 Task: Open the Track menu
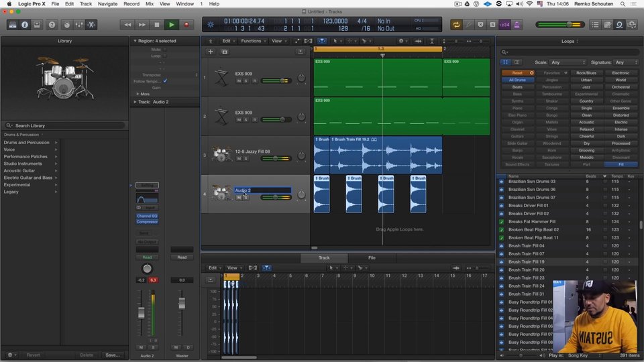(85, 4)
